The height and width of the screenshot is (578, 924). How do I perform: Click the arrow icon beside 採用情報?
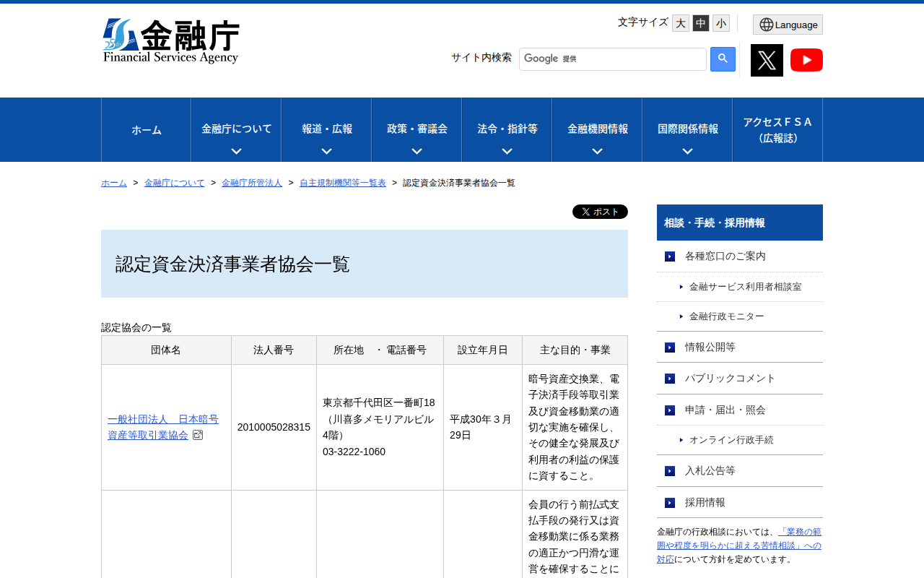670,503
